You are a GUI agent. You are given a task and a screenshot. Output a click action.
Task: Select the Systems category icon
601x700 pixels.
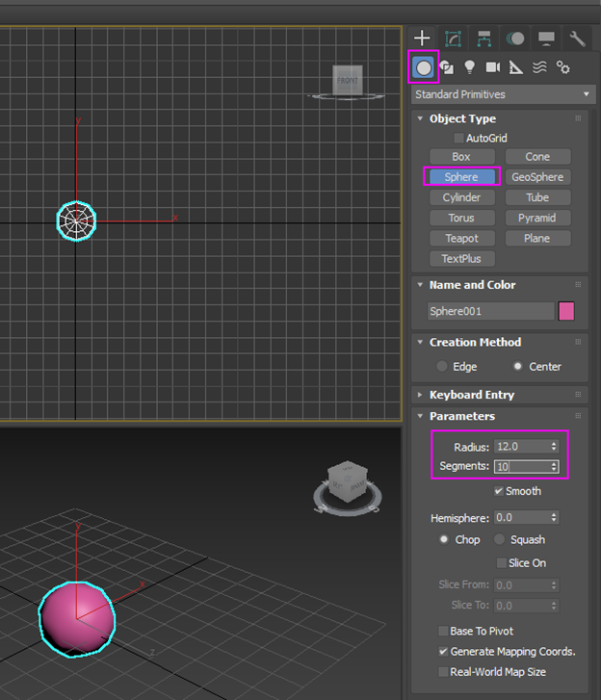tap(563, 67)
